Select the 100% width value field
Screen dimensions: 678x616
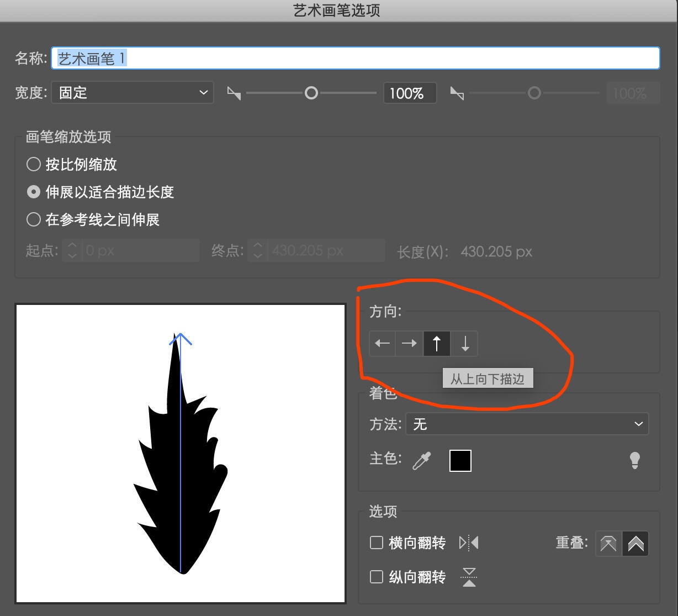click(x=409, y=93)
